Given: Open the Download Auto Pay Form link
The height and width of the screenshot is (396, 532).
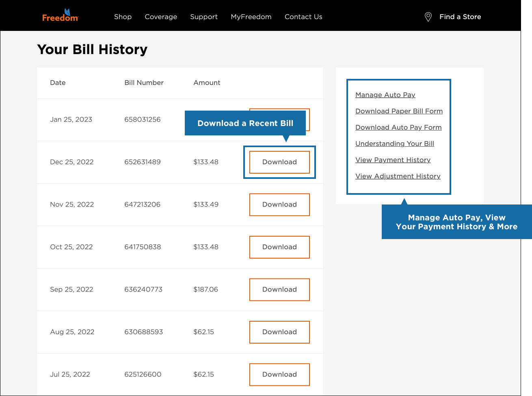Looking at the screenshot, I should [x=398, y=127].
